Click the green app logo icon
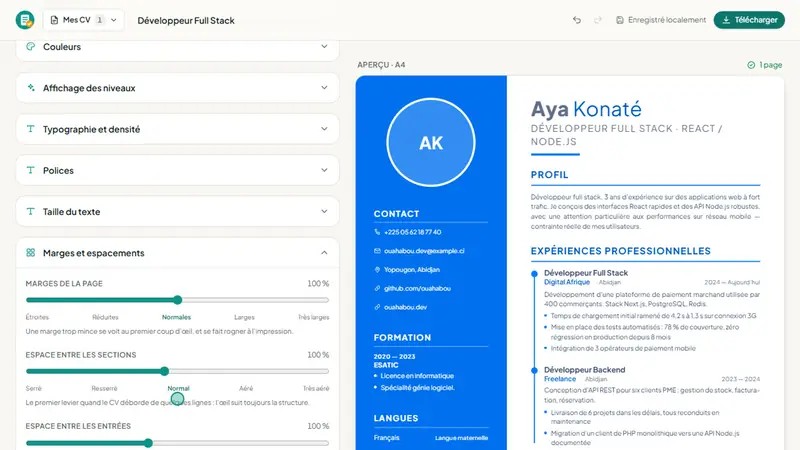Viewport: 800px width, 450px height. coord(24,20)
